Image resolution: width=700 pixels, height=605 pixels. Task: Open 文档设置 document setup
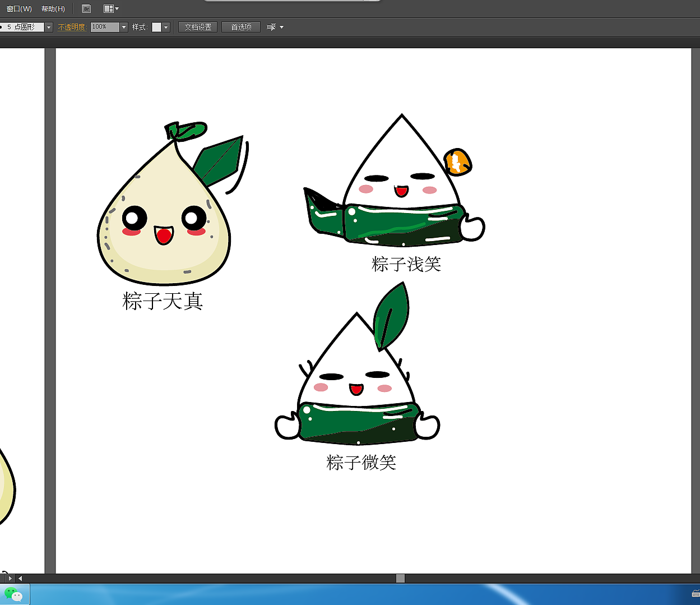pos(198,27)
